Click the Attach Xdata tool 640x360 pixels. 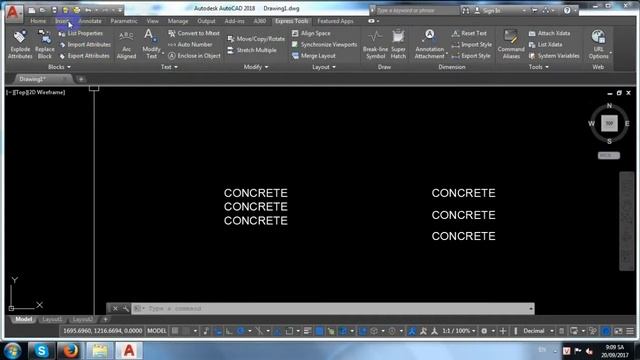549,33
